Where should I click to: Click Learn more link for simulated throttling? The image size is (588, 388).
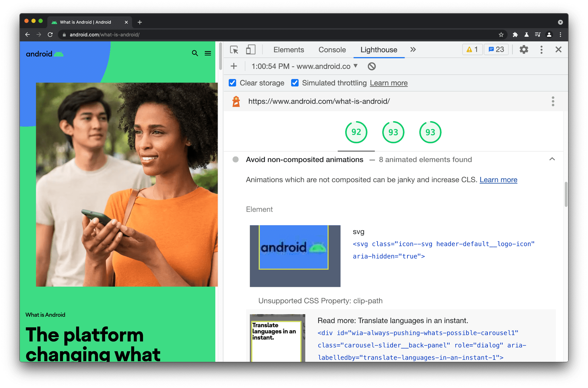coord(388,83)
